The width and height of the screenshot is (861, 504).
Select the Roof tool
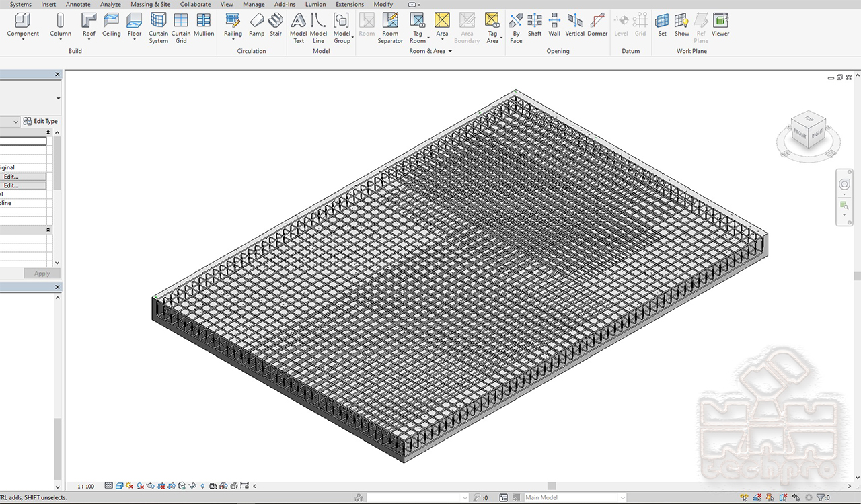click(89, 25)
